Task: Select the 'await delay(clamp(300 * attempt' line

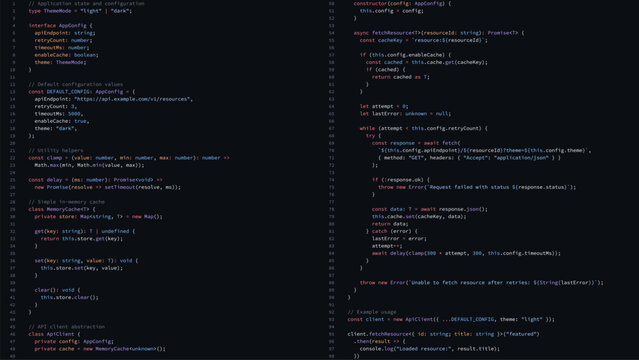Action: point(467,253)
